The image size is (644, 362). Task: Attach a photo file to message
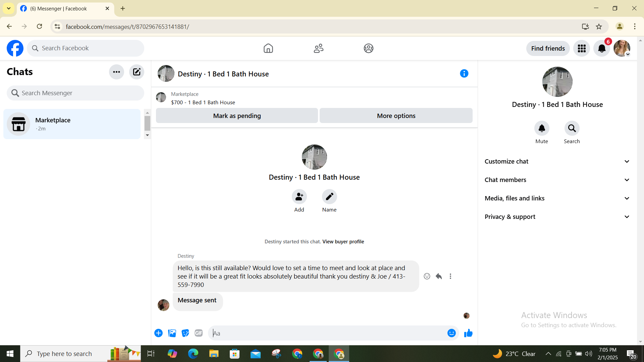(172, 333)
